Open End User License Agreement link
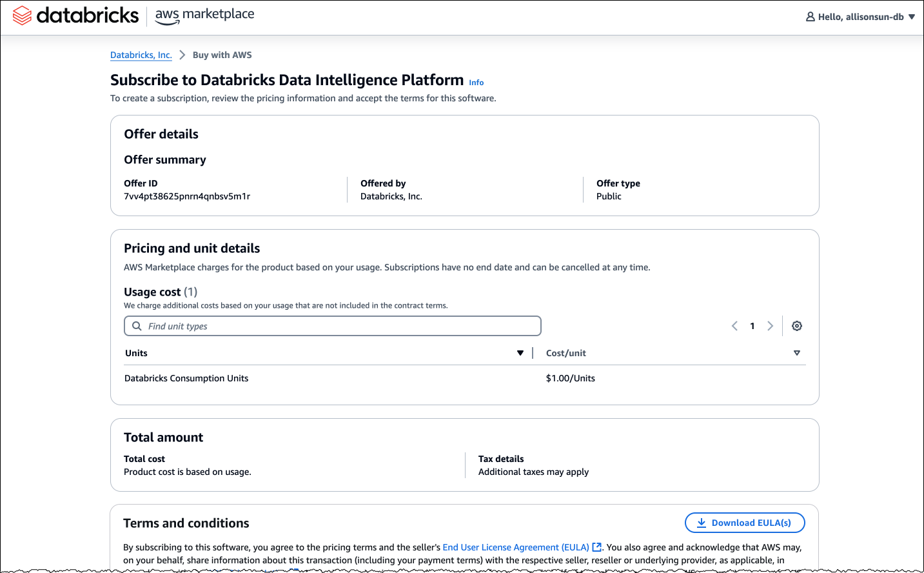 [516, 547]
